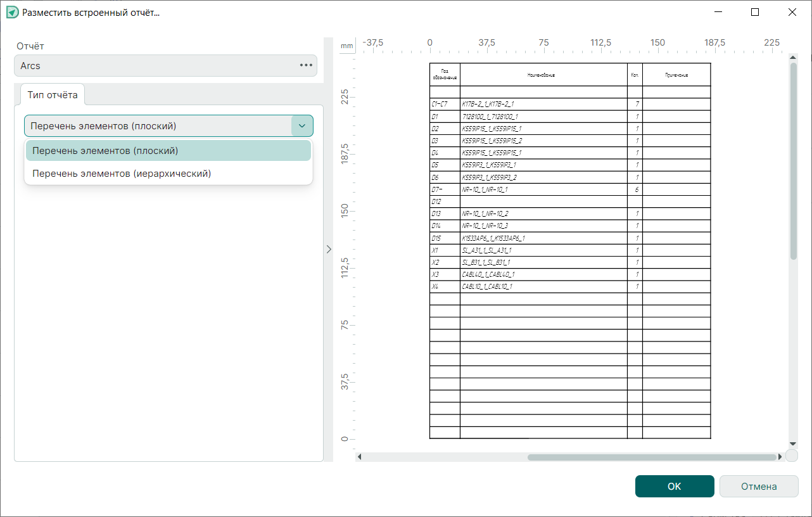Switch to the "Тип отчёта" tab
Image resolution: width=812 pixels, height=517 pixels.
point(53,95)
